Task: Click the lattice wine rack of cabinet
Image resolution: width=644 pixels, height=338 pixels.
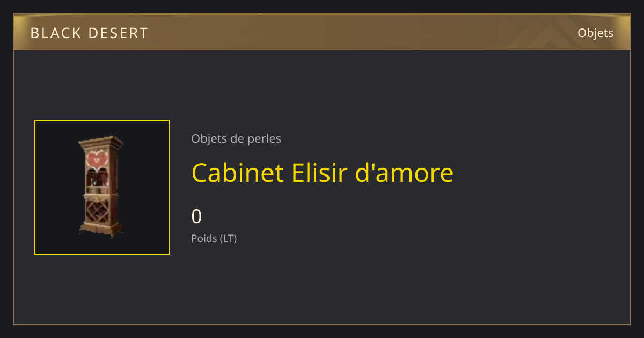Action: [x=99, y=210]
